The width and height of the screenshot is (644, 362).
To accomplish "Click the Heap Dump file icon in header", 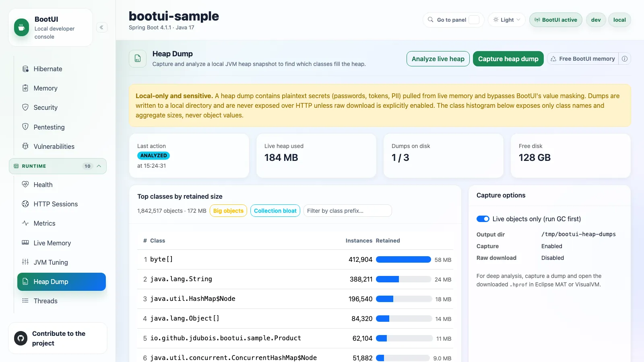I will (x=138, y=59).
